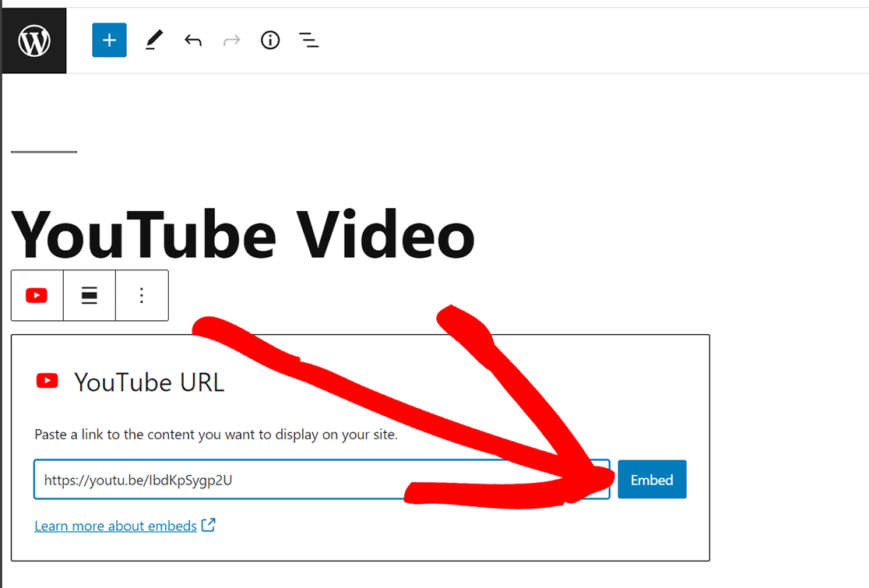Click inside the YouTube URL input field

point(311,479)
